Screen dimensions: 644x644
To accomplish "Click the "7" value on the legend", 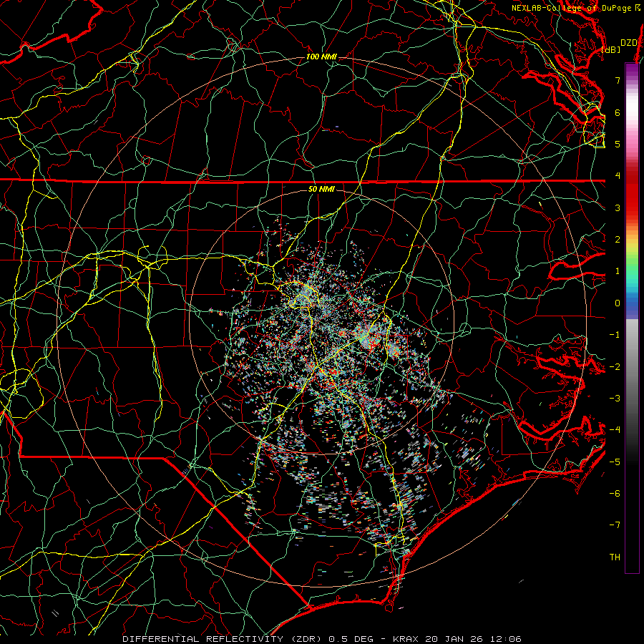I will click(x=618, y=80).
